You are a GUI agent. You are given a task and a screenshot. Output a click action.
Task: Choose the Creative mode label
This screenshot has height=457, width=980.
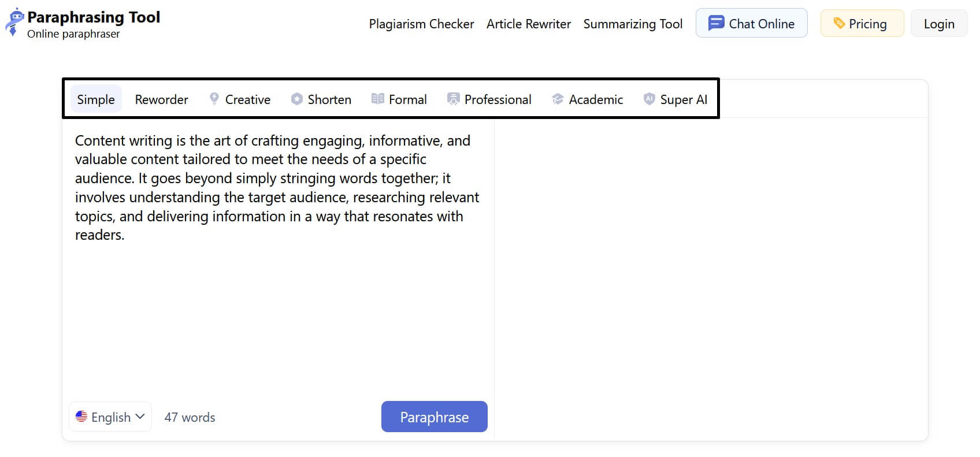point(248,99)
